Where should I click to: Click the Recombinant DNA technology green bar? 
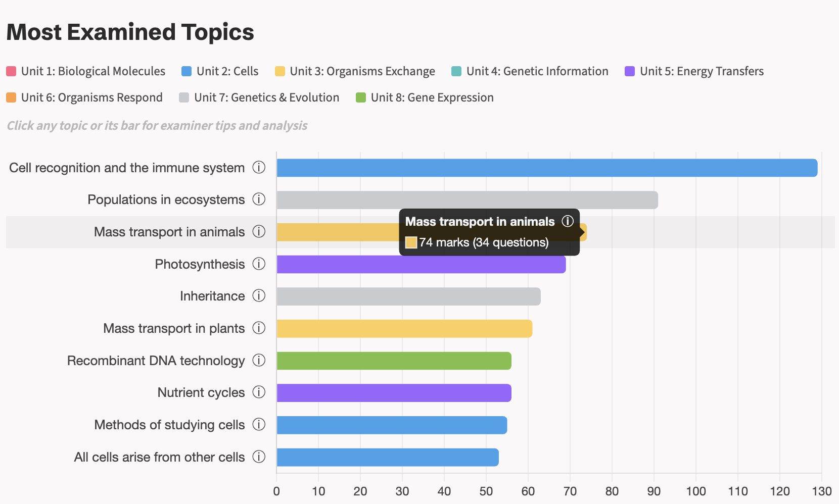[394, 360]
